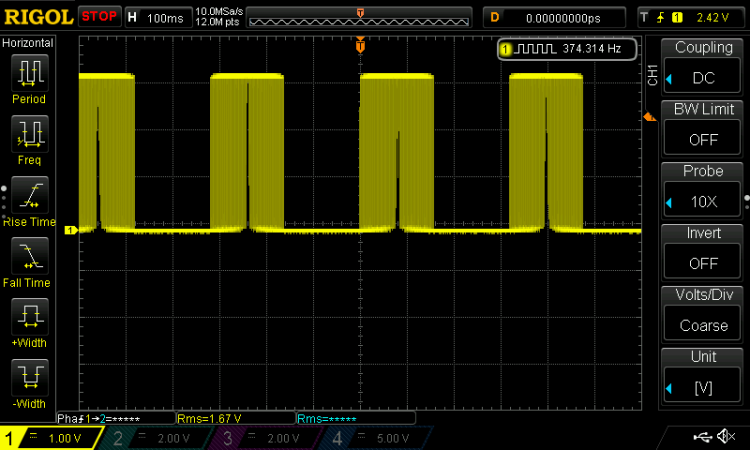Choose the Fall Time measurement icon
This screenshot has height=450, width=750.
click(x=30, y=256)
